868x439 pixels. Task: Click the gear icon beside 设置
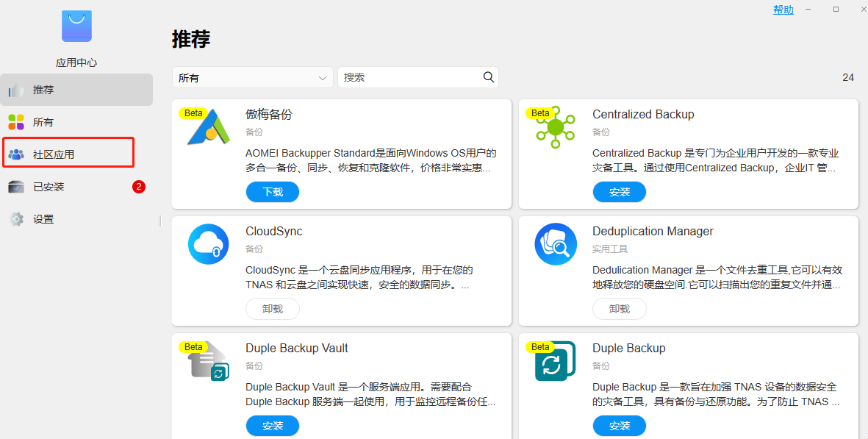(x=17, y=219)
